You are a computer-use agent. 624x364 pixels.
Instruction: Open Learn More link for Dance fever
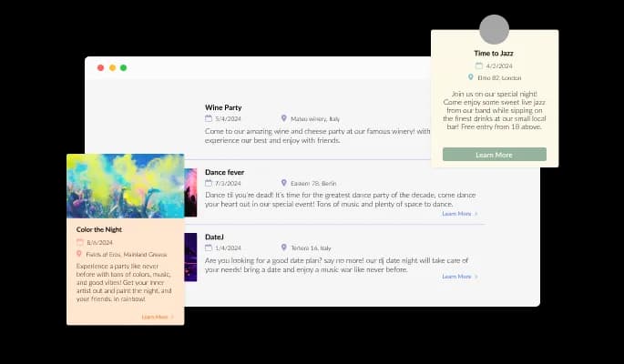pos(459,214)
